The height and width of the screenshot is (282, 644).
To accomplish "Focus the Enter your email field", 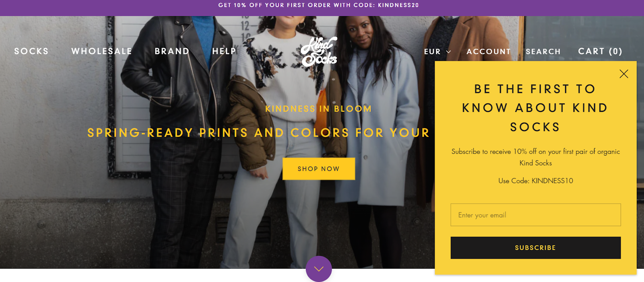I will pyautogui.click(x=536, y=215).
